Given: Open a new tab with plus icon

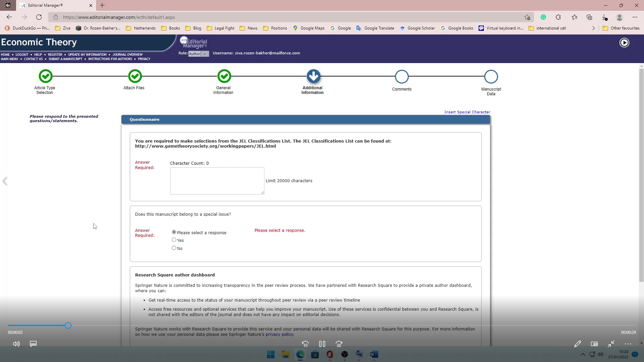Looking at the screenshot, I should [x=102, y=5].
